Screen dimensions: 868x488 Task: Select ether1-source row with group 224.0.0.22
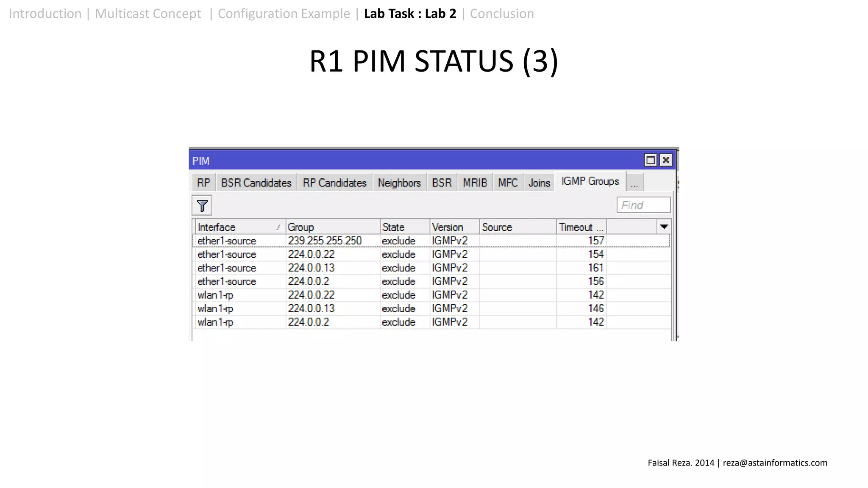431,254
